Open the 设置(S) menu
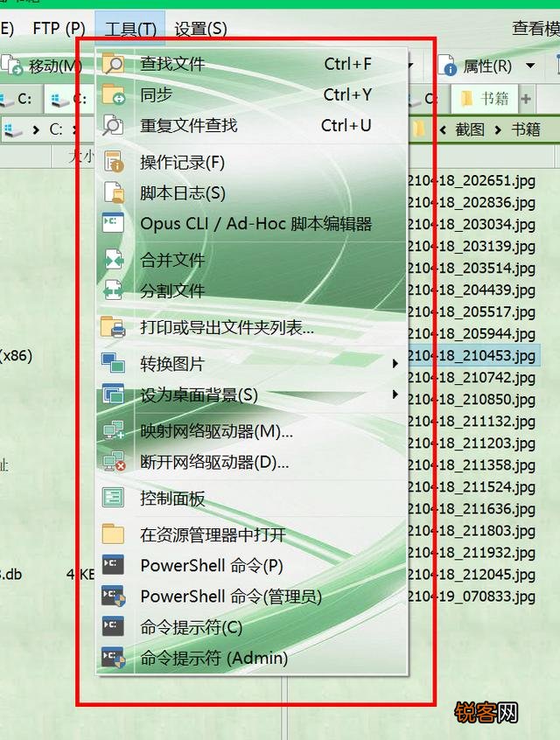This screenshot has width=560, height=740. (x=200, y=29)
